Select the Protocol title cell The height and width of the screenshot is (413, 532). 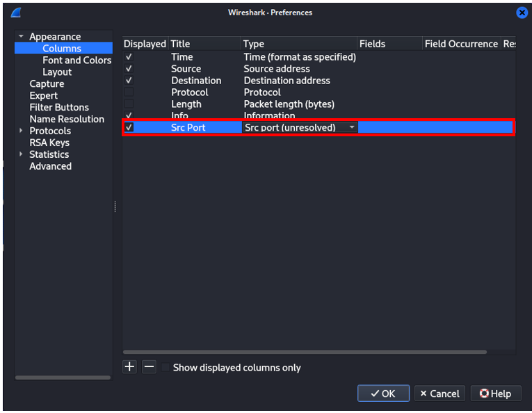[190, 92]
